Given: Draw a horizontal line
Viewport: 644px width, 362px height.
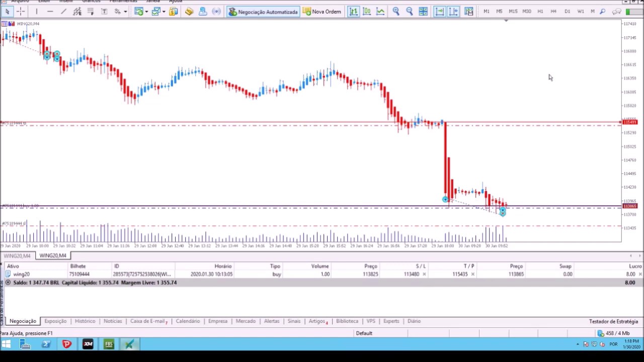Looking at the screenshot, I should coord(50,11).
